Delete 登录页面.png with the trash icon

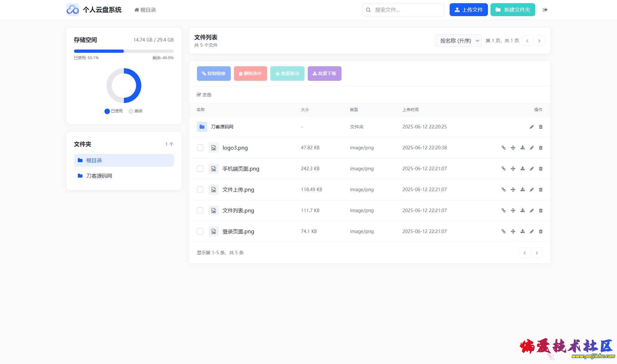(541, 231)
